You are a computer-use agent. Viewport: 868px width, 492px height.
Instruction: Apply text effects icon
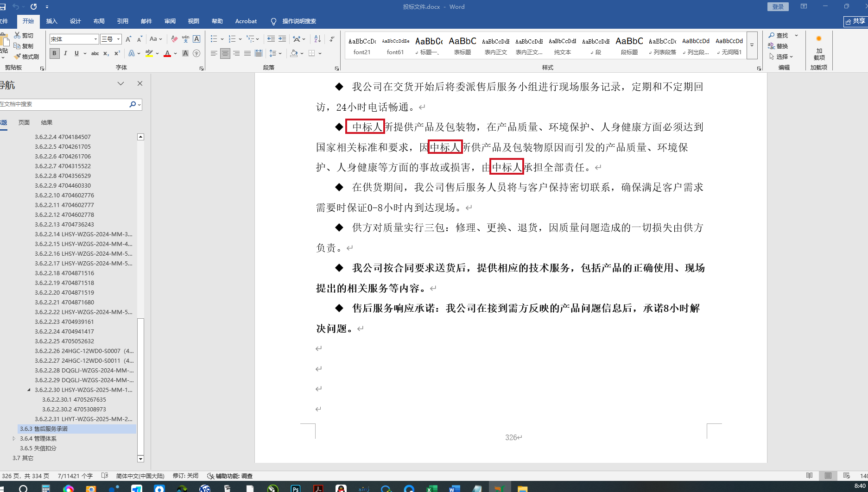tap(132, 53)
